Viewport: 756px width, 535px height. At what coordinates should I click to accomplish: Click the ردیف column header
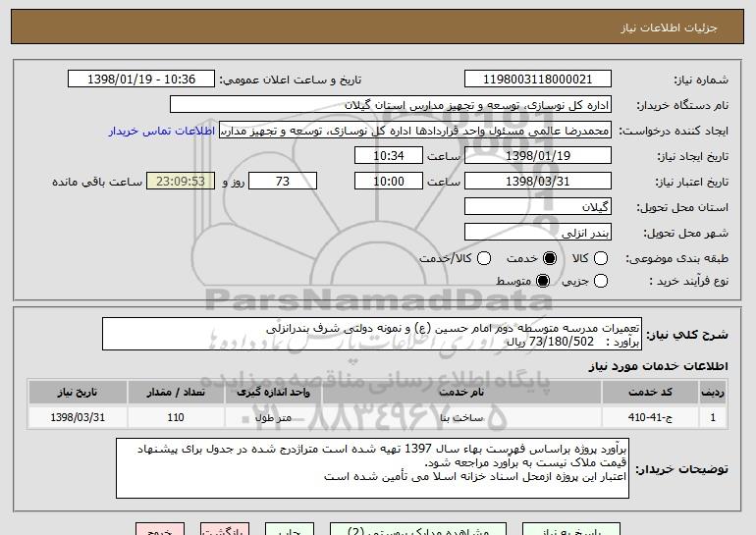pyautogui.click(x=713, y=393)
